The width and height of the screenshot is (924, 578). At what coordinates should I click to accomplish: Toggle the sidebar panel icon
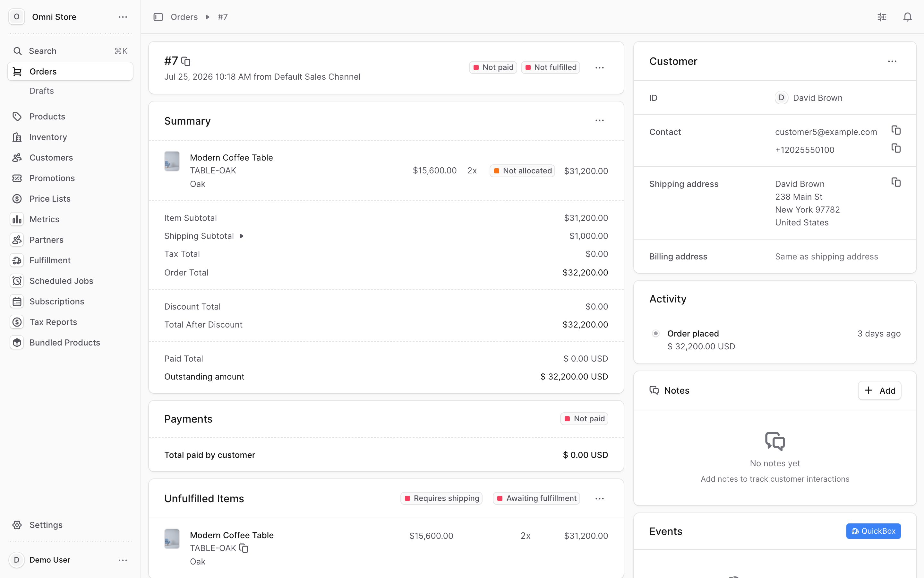click(x=158, y=17)
